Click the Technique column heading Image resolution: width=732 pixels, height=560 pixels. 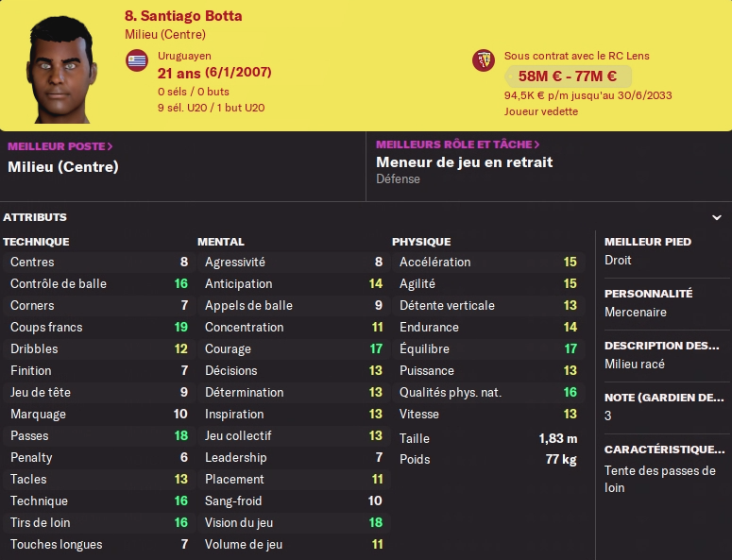(36, 242)
